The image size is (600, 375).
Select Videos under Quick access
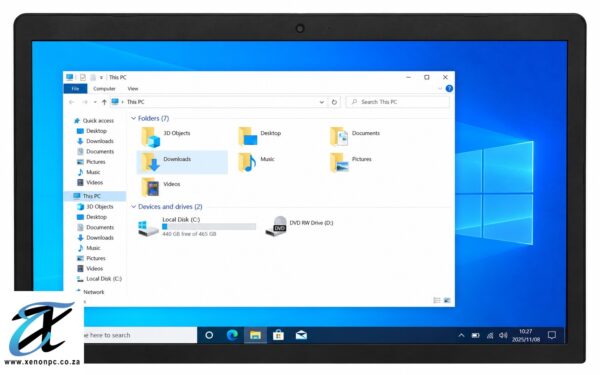pyautogui.click(x=90, y=183)
